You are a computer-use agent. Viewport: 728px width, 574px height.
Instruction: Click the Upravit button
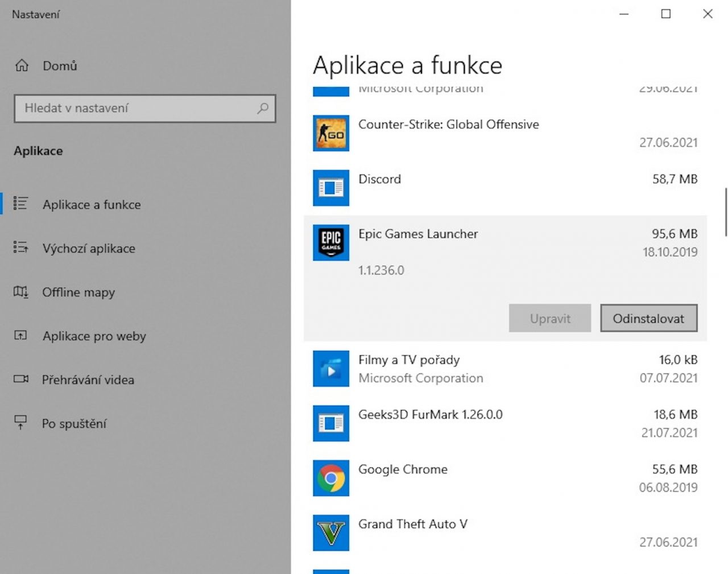pyautogui.click(x=549, y=319)
